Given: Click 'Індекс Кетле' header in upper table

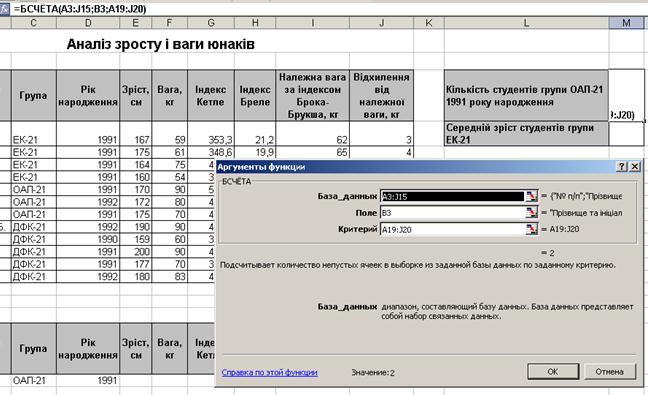Looking at the screenshot, I should pos(211,95).
